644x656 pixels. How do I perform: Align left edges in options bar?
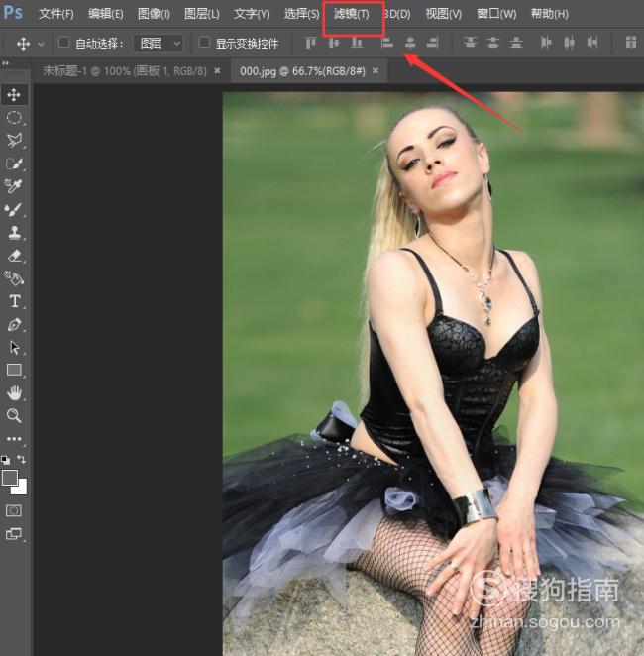[x=386, y=43]
